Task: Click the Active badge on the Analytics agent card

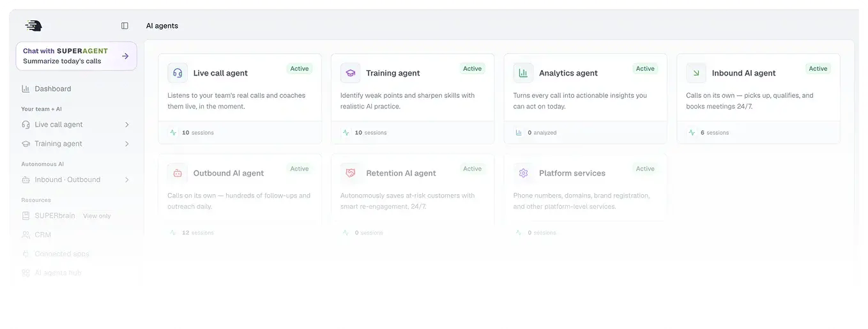Action: (645, 68)
